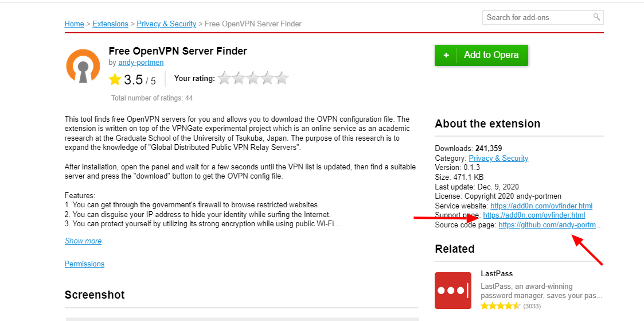
Task: Click the 'Your rating:' label
Action: 194,79
